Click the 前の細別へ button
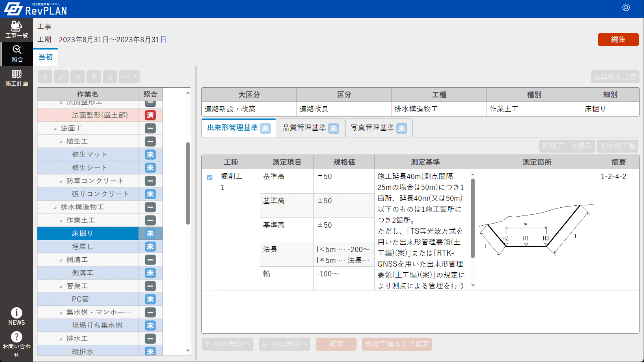 [x=228, y=344]
